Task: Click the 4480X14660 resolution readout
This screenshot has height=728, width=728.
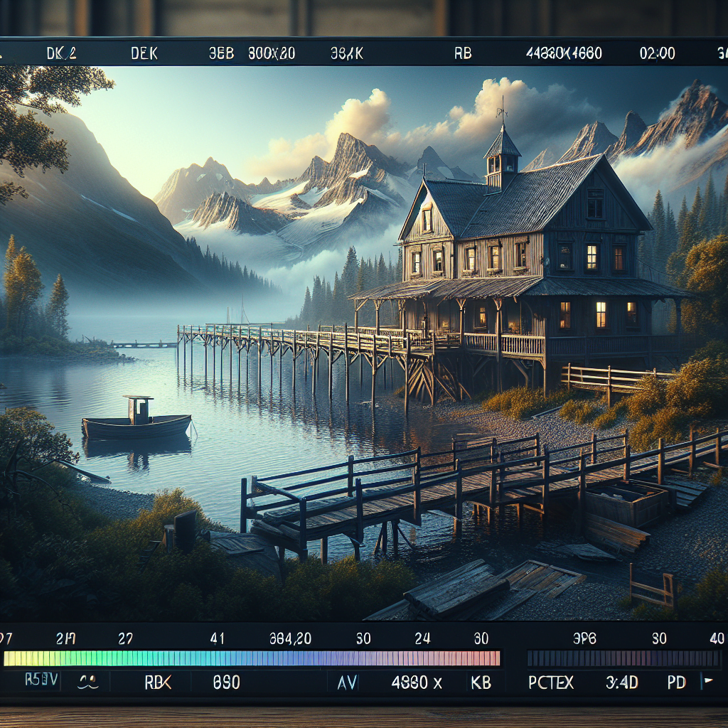Action: (x=564, y=53)
